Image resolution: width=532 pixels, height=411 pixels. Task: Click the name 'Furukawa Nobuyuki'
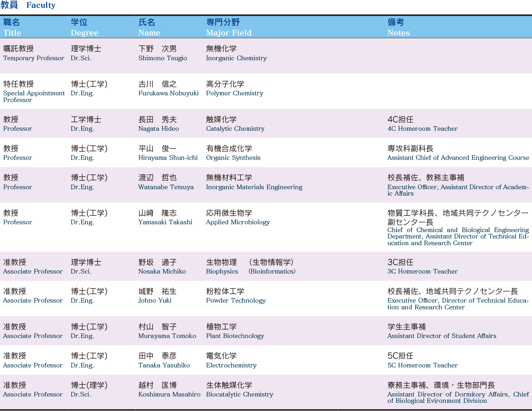point(168,93)
